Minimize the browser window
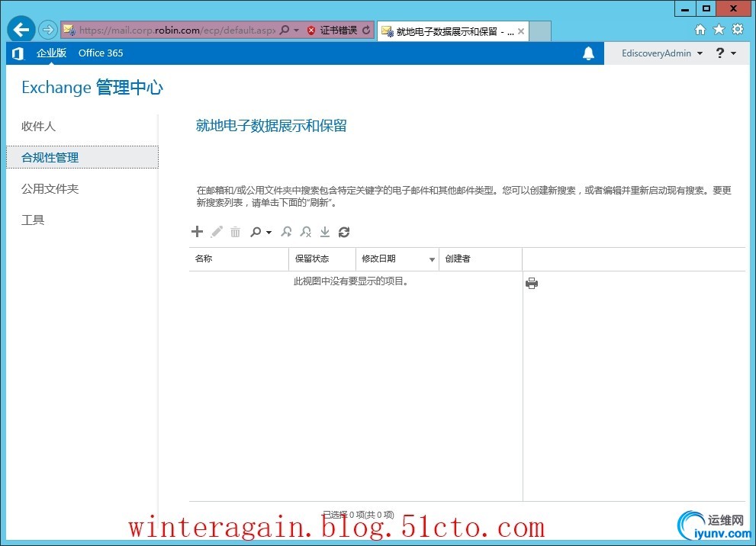Viewport: 756px width, 546px height. pos(684,8)
